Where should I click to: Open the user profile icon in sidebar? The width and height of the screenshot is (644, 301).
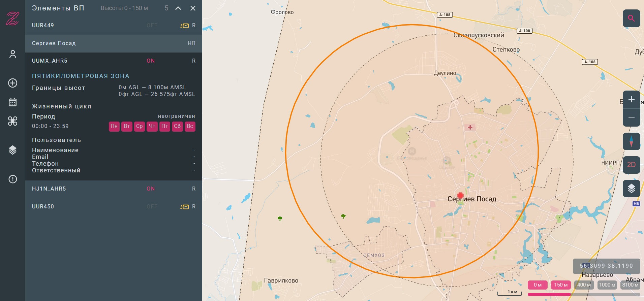(x=13, y=54)
